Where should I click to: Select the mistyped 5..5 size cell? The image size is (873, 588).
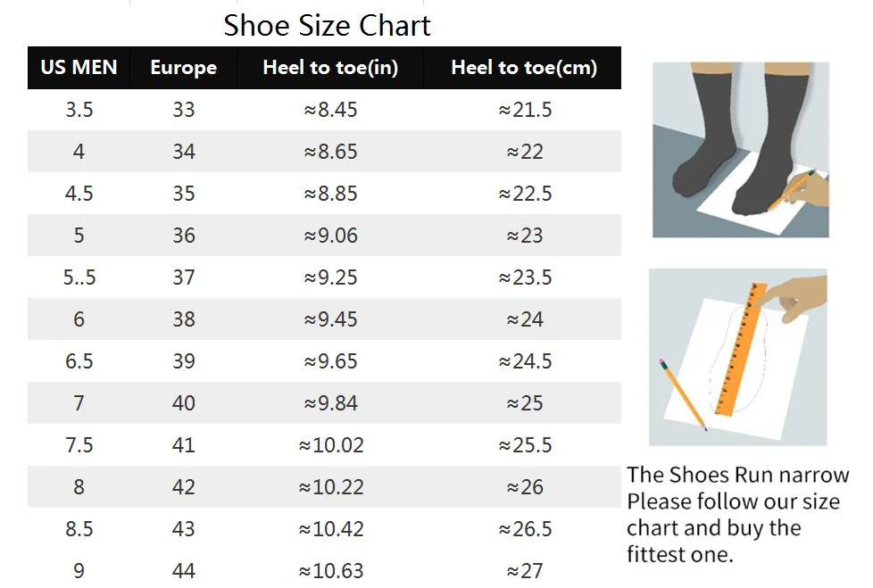pyautogui.click(x=79, y=277)
